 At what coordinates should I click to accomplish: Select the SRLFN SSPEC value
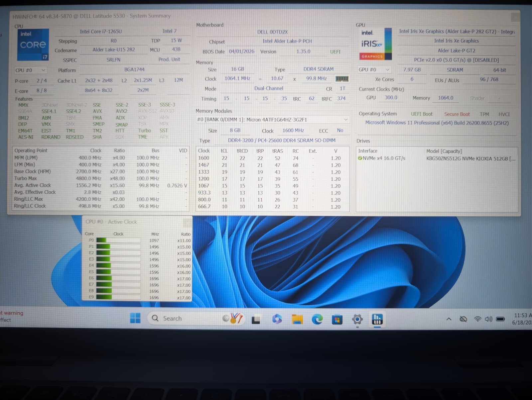coord(113,60)
